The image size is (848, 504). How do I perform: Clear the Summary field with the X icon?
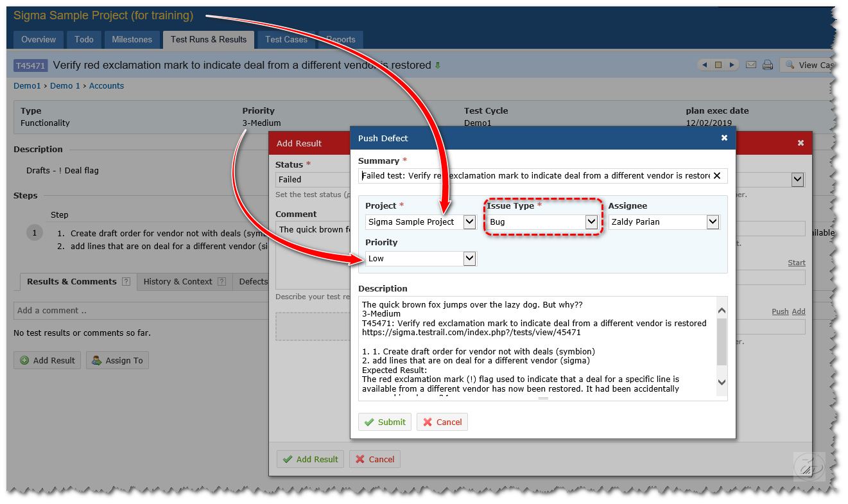(x=717, y=175)
